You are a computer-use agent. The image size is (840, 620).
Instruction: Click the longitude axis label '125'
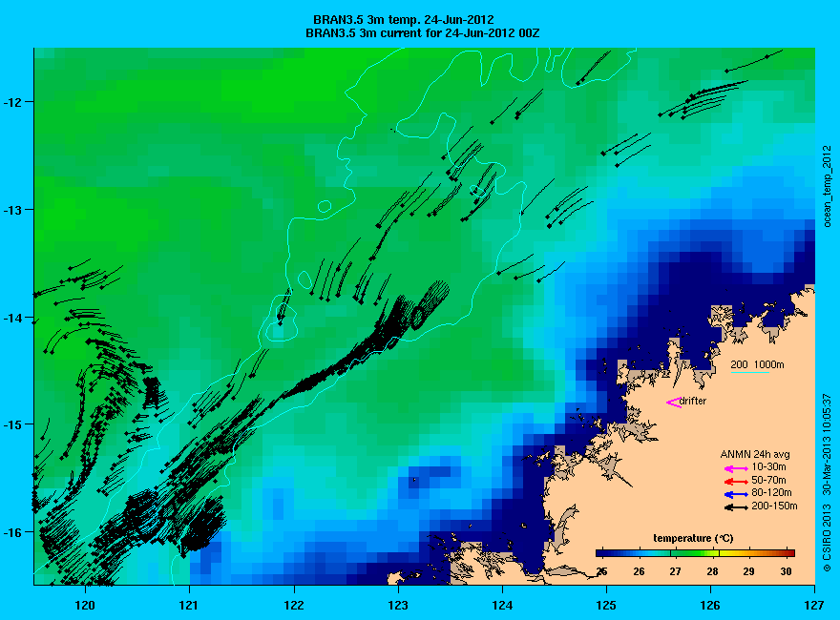pos(606,605)
